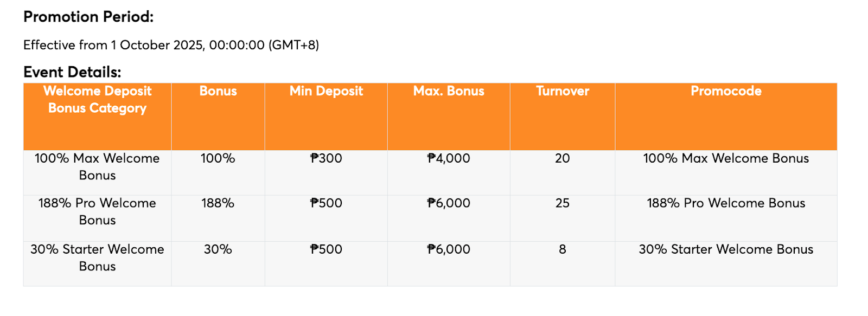
Task: Select the Promocode column header
Action: click(726, 91)
